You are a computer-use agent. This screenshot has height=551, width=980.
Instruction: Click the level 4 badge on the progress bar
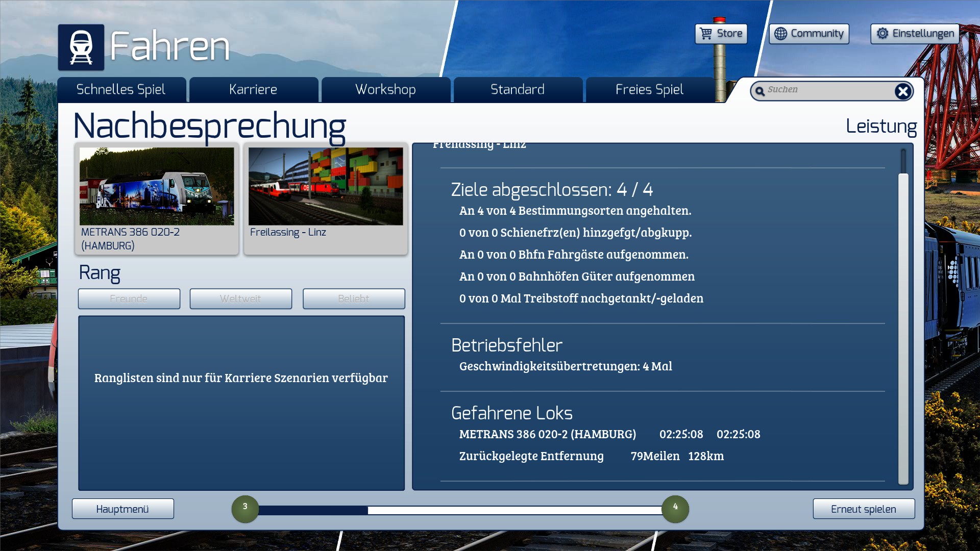coord(675,509)
